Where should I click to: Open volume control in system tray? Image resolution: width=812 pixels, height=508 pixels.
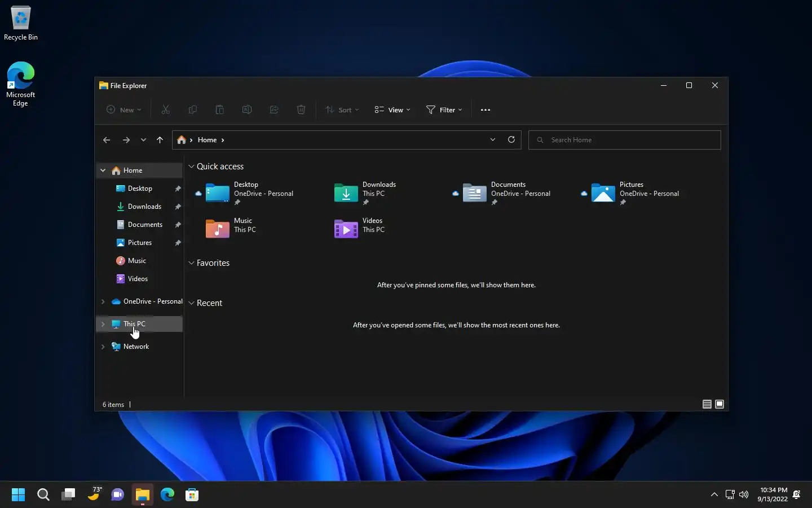coord(744,494)
